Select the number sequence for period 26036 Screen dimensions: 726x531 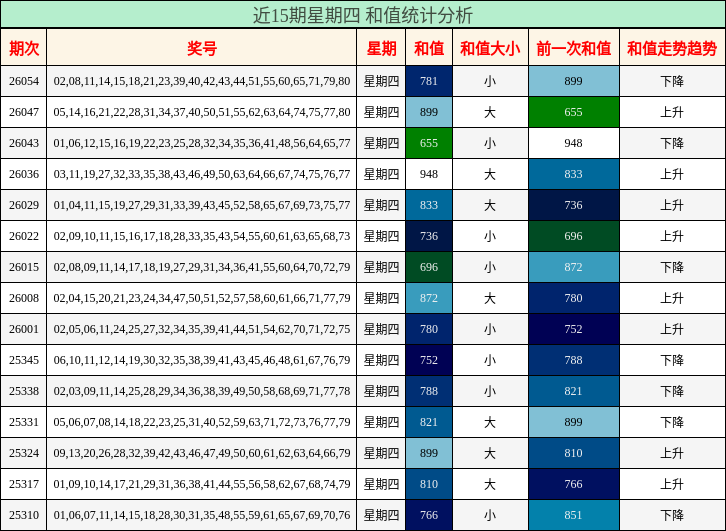click(202, 174)
